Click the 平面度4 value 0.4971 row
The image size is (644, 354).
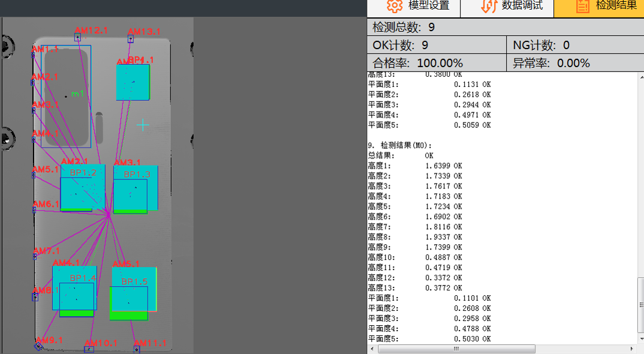click(429, 115)
